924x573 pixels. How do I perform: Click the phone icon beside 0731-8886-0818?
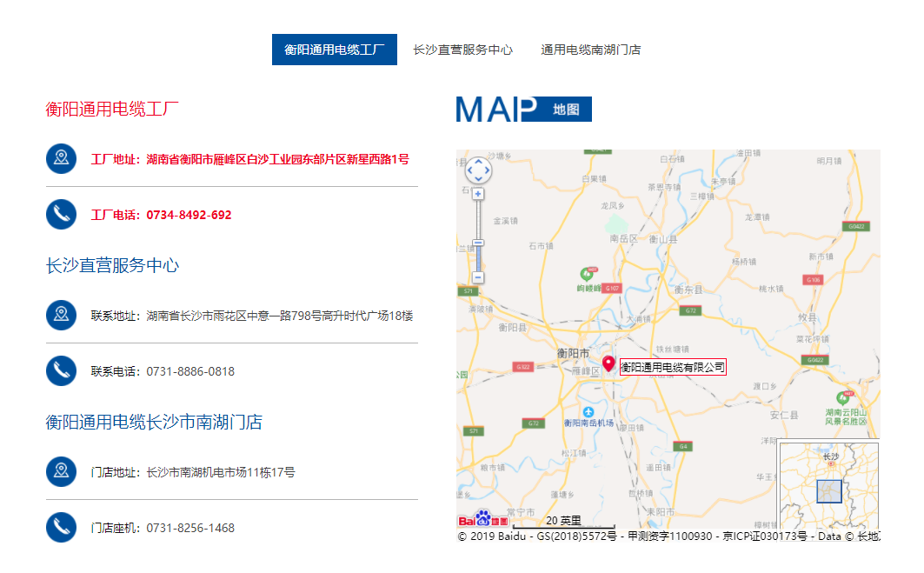coord(61,371)
